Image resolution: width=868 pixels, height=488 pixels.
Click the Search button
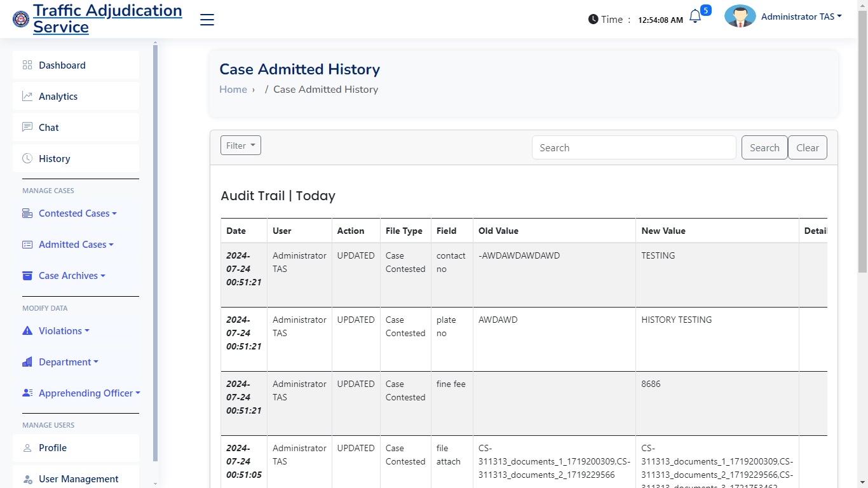[x=764, y=147]
